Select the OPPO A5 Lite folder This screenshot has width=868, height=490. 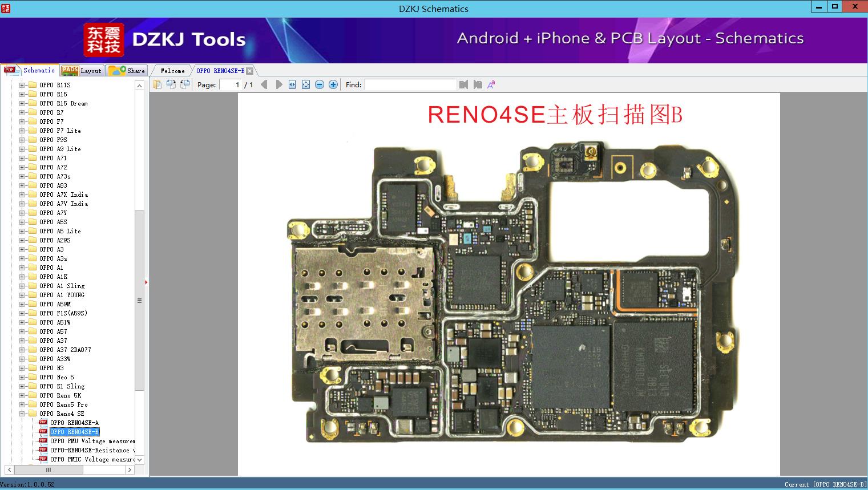pyautogui.click(x=60, y=231)
